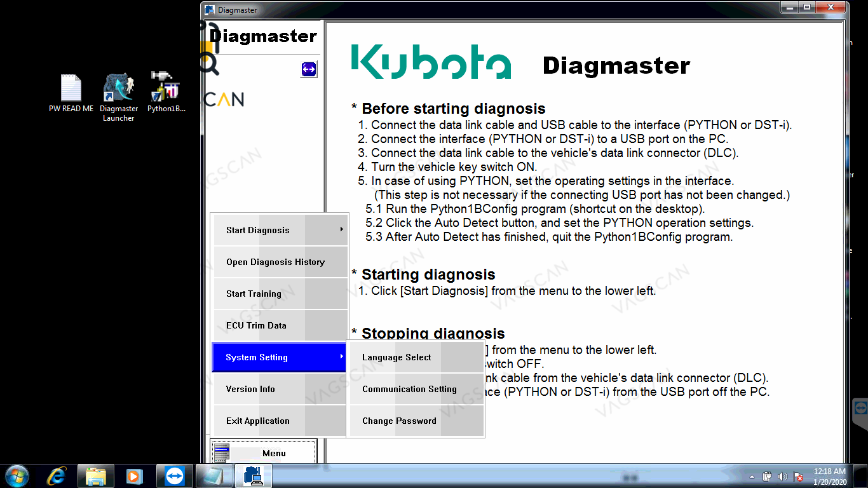
Task: Click the Menu button at bottom left
Action: 264,453
